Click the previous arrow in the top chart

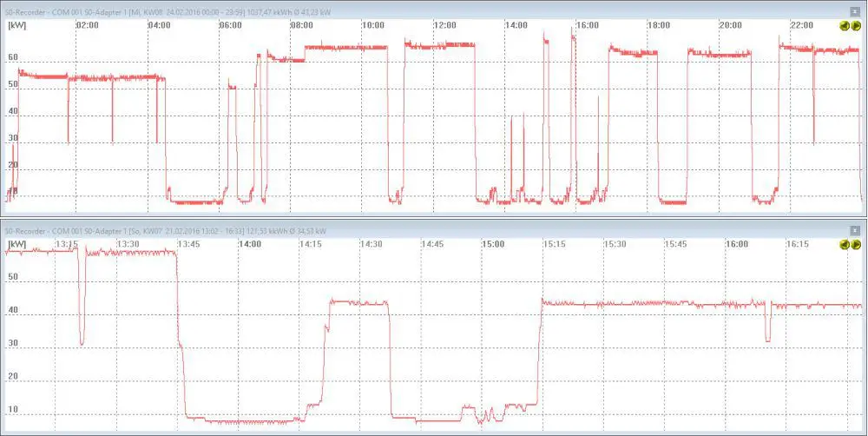coord(845,26)
